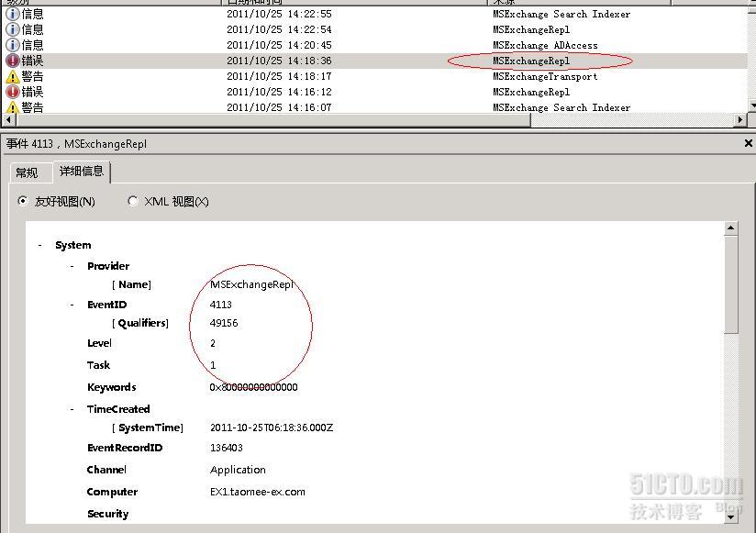The width and height of the screenshot is (756, 533).
Task: Click source MSExchangeTransport
Action: (545, 76)
